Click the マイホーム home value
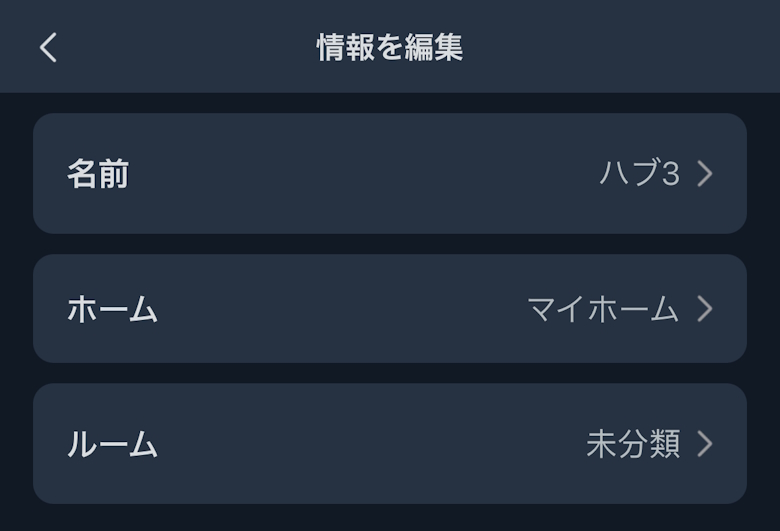Viewport: 780px width, 531px height. click(603, 309)
